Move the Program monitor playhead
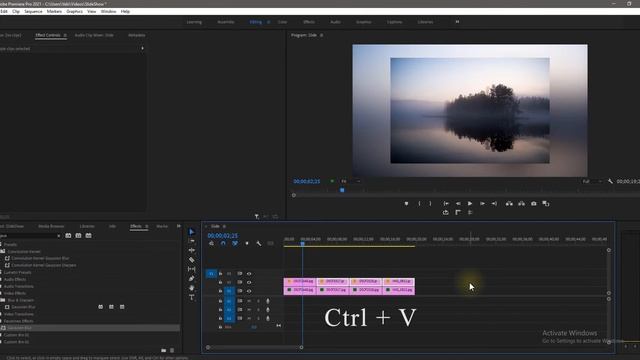 342,190
